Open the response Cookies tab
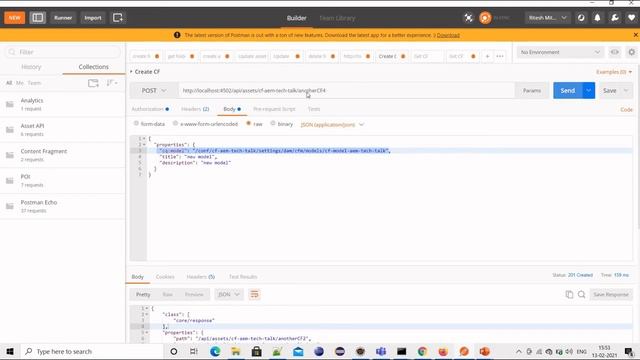 point(165,277)
